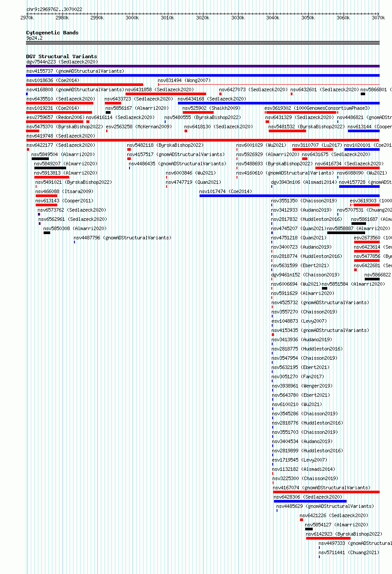Click the nsv831494 (Wong2007) label
The height and width of the screenshot is (574, 392).
pyautogui.click(x=185, y=80)
